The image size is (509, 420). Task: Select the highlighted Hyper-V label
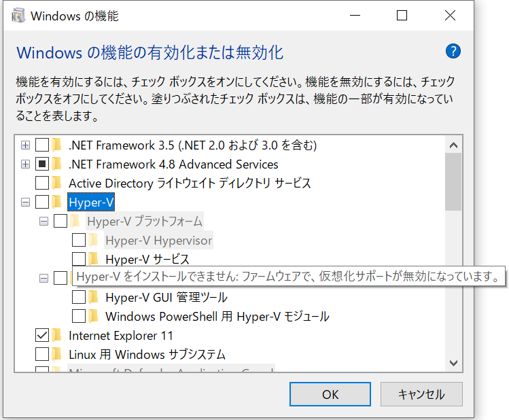coord(91,203)
